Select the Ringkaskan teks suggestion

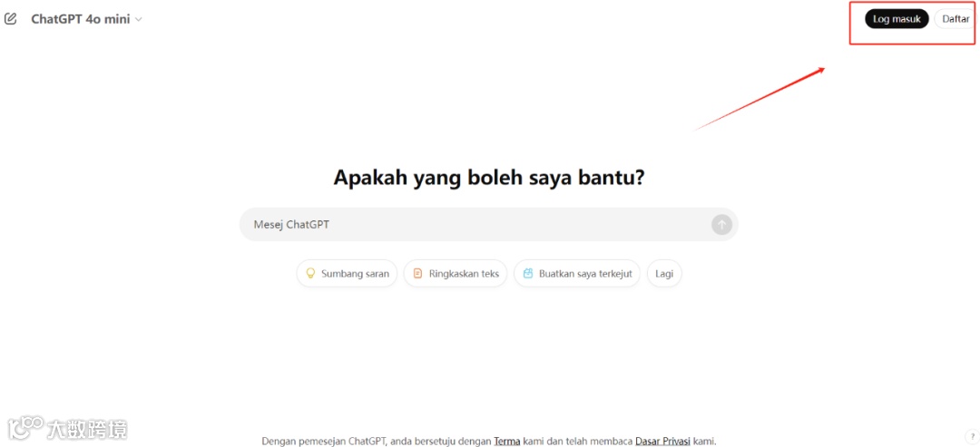coord(455,274)
